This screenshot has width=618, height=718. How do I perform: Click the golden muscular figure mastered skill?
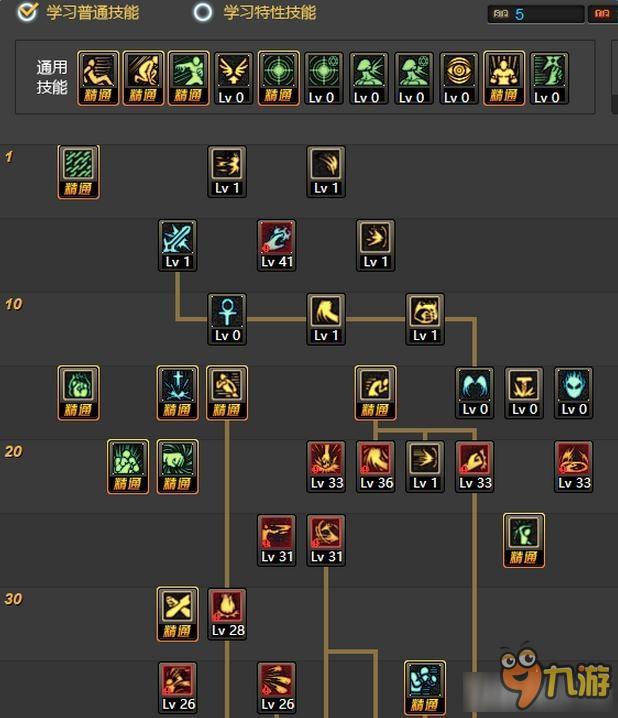[x=504, y=78]
